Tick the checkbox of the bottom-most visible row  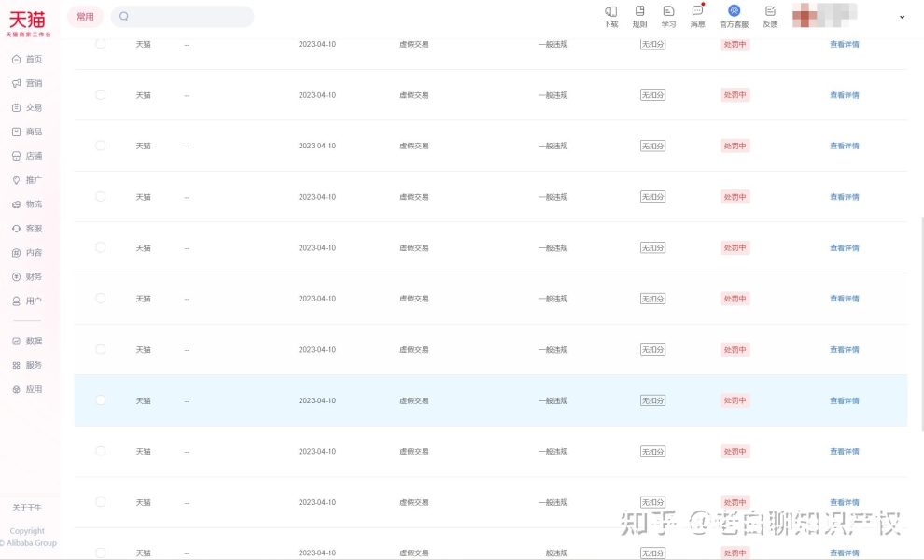(x=101, y=553)
